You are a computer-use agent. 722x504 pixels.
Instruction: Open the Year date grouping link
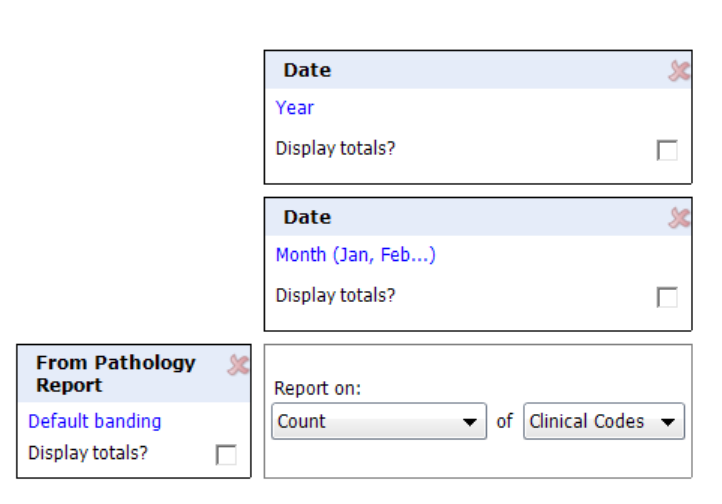coord(295,108)
